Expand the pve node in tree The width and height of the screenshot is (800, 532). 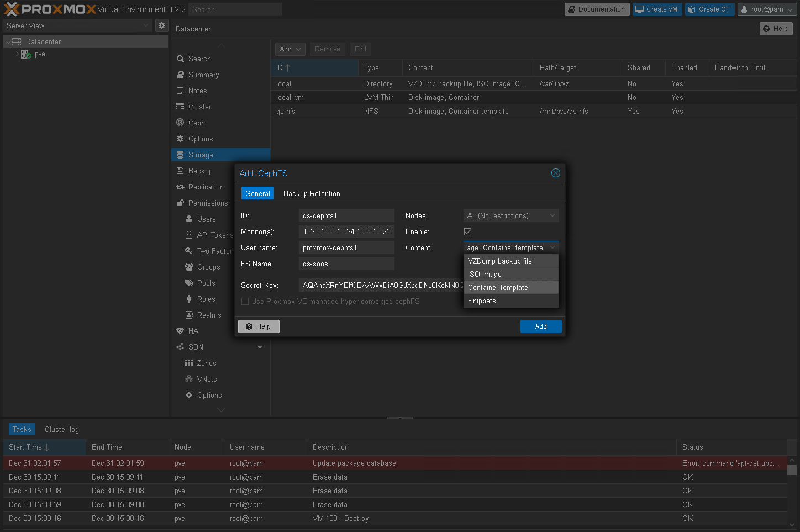pyautogui.click(x=17, y=54)
